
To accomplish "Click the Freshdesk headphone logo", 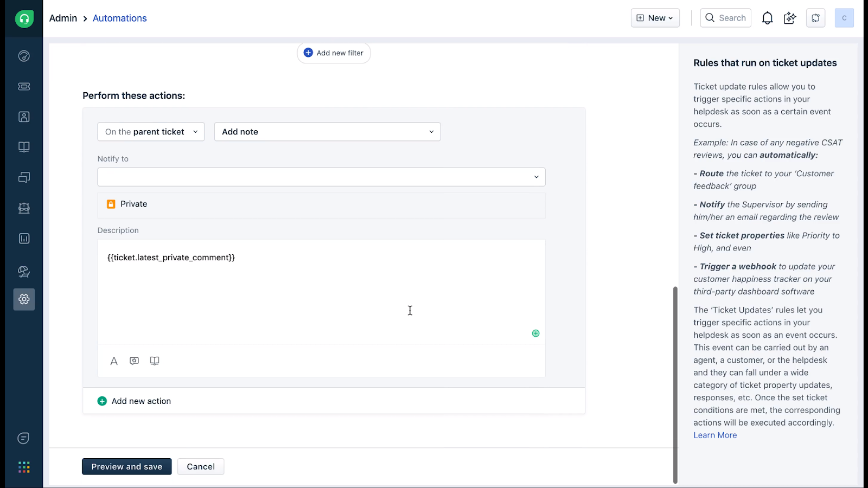I will click(24, 18).
